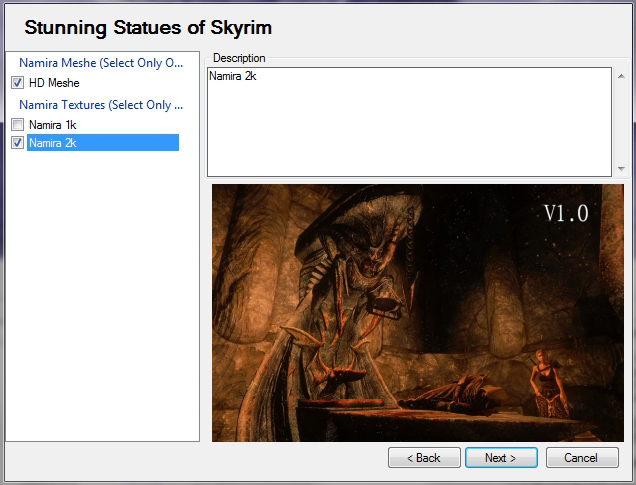Click the description scrollbar down arrow
This screenshot has width=636, height=485.
click(621, 168)
